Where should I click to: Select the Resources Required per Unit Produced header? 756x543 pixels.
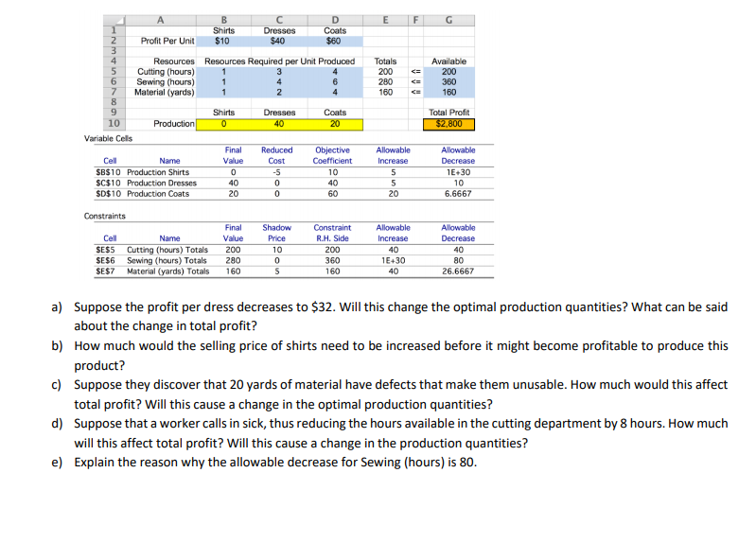click(x=280, y=61)
